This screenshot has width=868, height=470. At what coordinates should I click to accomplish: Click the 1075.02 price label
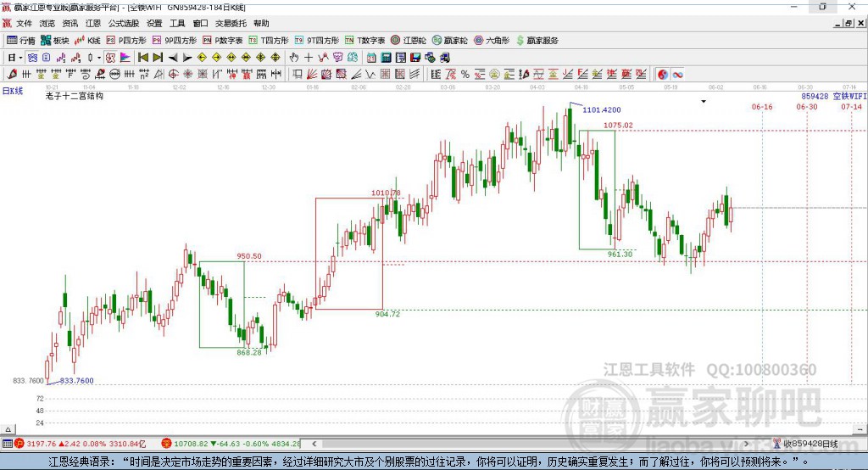tap(618, 126)
